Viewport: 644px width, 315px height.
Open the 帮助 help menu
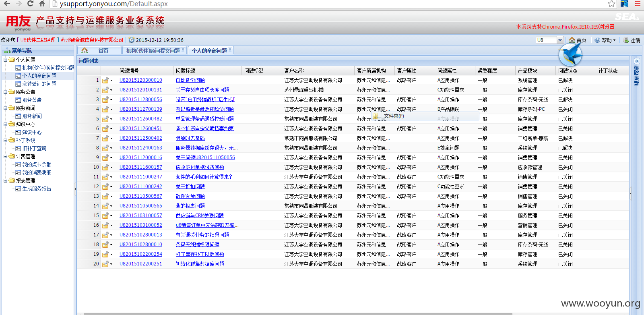click(605, 40)
